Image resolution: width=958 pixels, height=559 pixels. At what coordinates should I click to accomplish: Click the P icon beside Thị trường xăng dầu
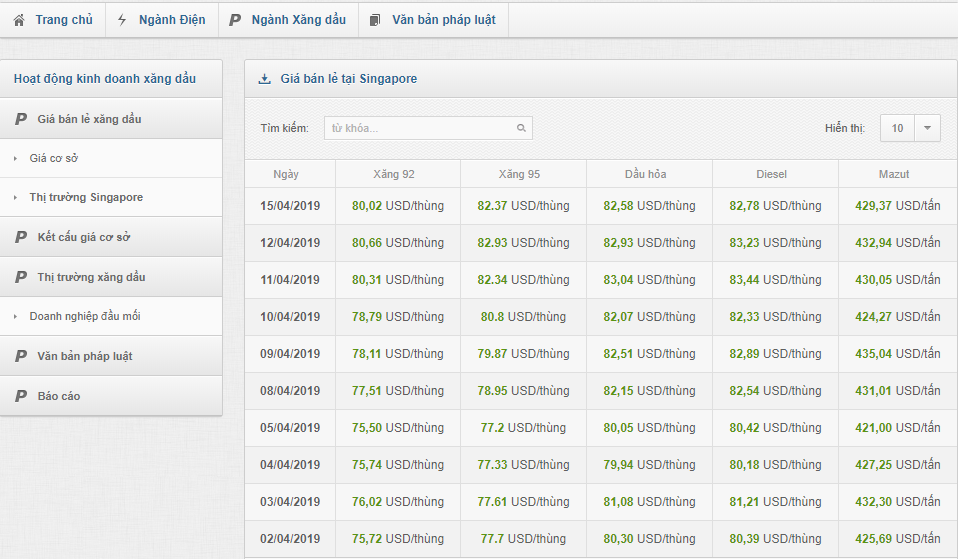click(x=21, y=277)
